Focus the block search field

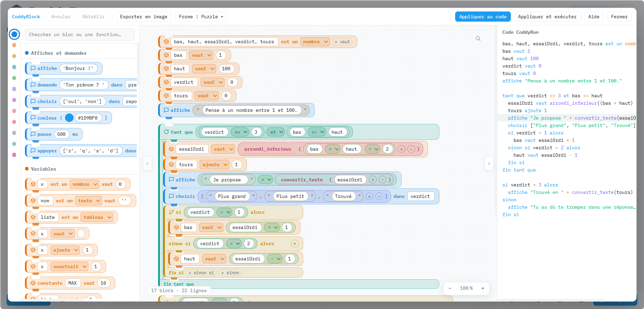coord(80,34)
